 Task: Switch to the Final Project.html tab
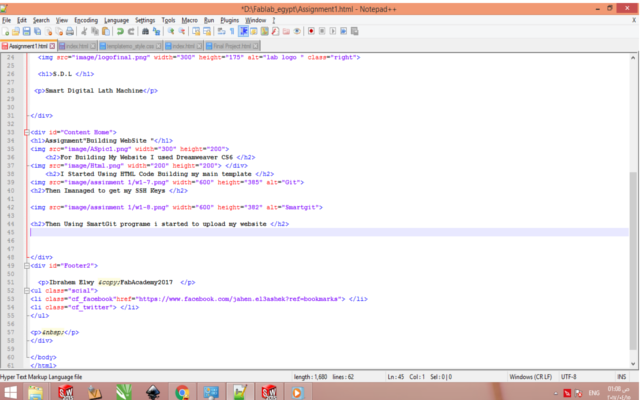(x=232, y=46)
